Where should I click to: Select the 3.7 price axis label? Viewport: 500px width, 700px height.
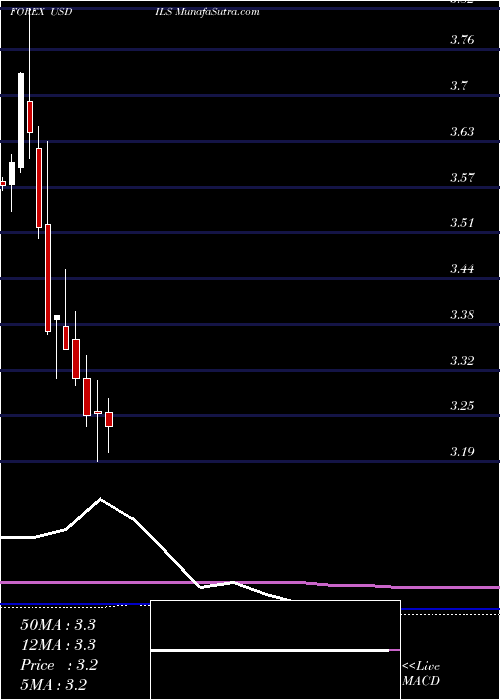(458, 85)
